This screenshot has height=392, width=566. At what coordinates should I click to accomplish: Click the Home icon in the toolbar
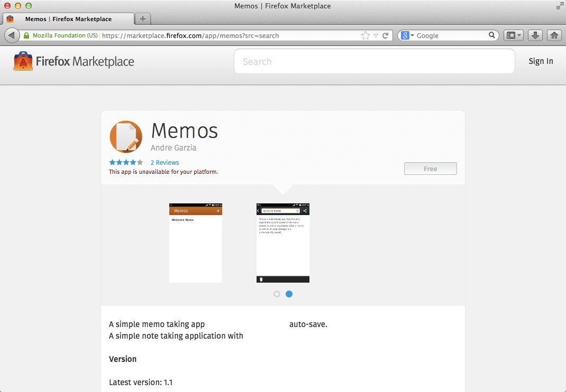(x=554, y=35)
